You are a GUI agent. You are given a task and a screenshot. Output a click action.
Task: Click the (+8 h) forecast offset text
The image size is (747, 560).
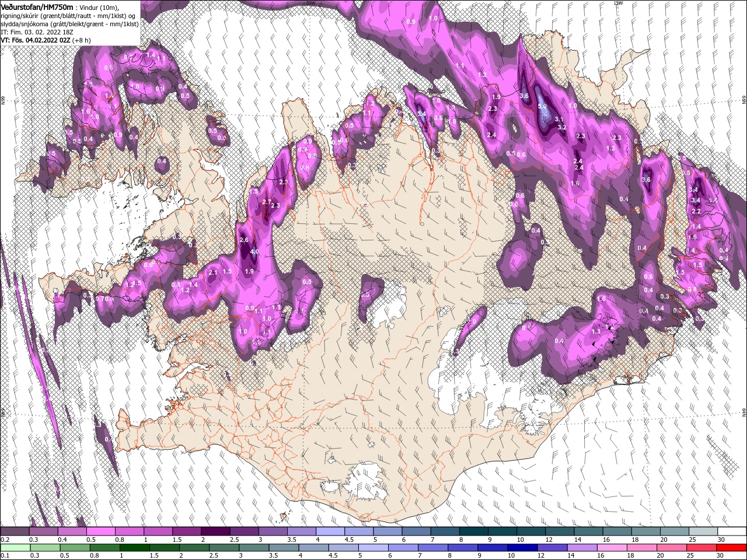tap(81, 40)
